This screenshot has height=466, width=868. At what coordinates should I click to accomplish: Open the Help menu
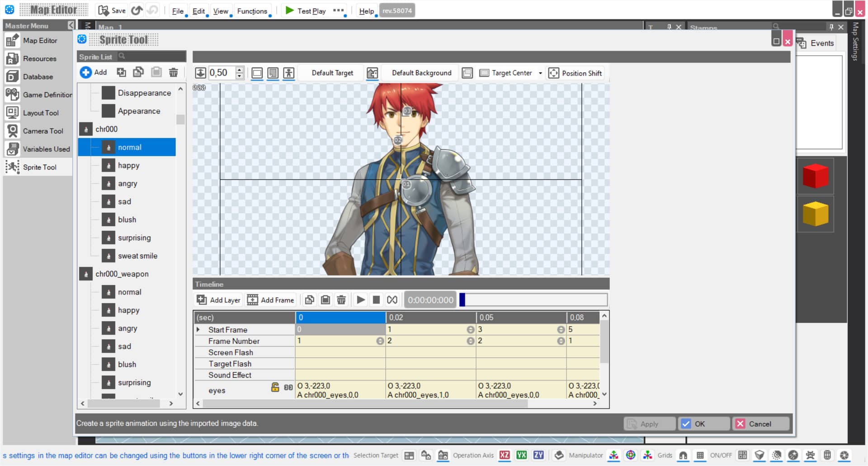pos(367,11)
